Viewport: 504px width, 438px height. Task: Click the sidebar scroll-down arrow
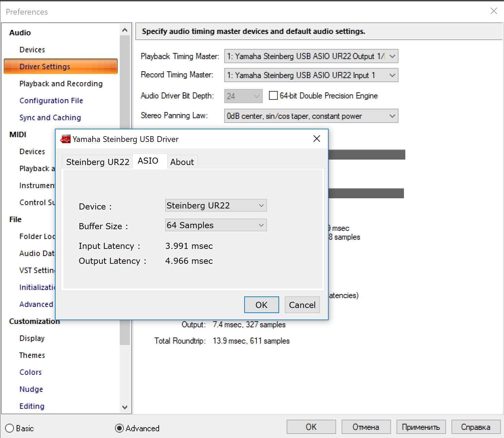(x=125, y=407)
